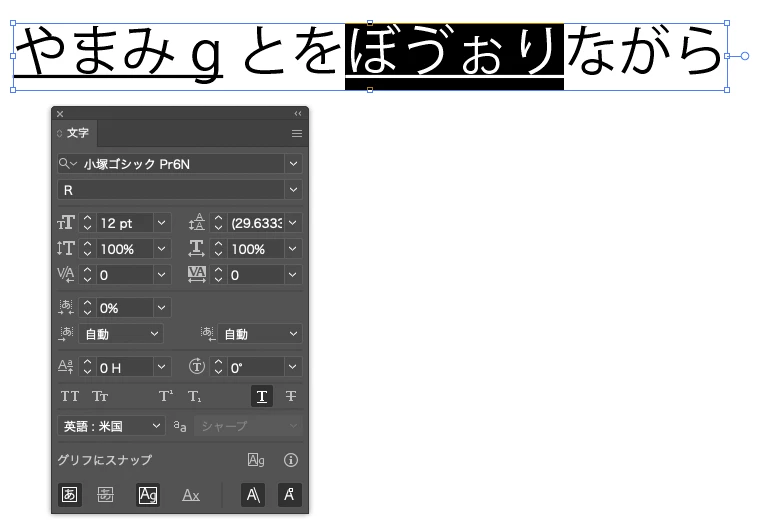Screen dimensions: 762x525
Task: Click the kerning stepper arrows
Action: point(87,275)
